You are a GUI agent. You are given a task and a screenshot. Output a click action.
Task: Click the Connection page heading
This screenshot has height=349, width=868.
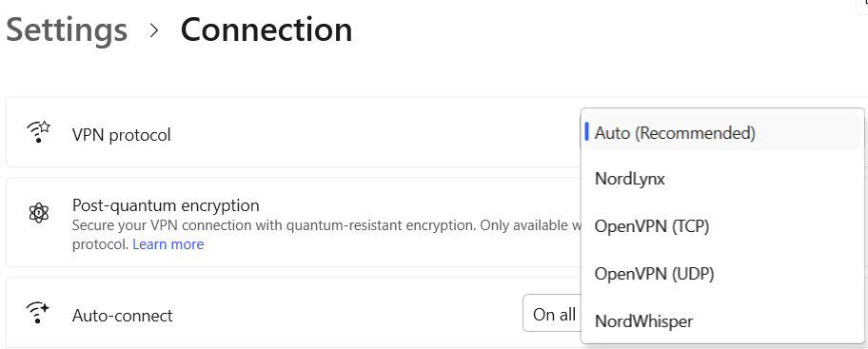266,29
